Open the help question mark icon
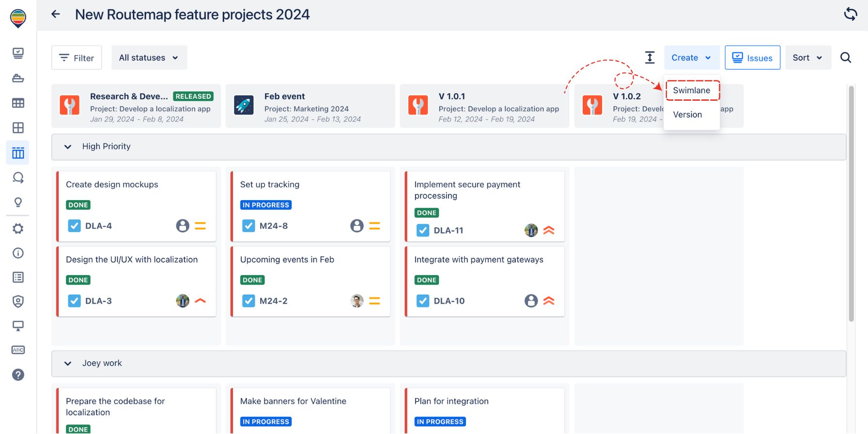The height and width of the screenshot is (434, 868). coord(18,374)
